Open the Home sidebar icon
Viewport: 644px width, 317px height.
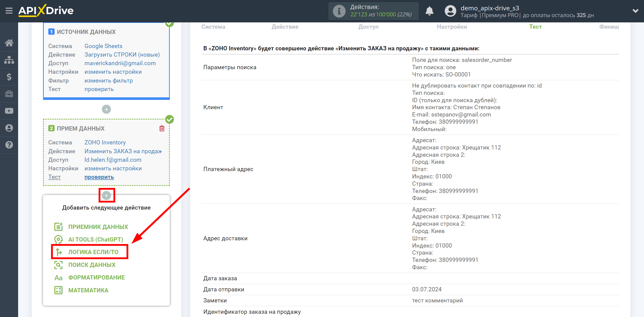tap(9, 43)
